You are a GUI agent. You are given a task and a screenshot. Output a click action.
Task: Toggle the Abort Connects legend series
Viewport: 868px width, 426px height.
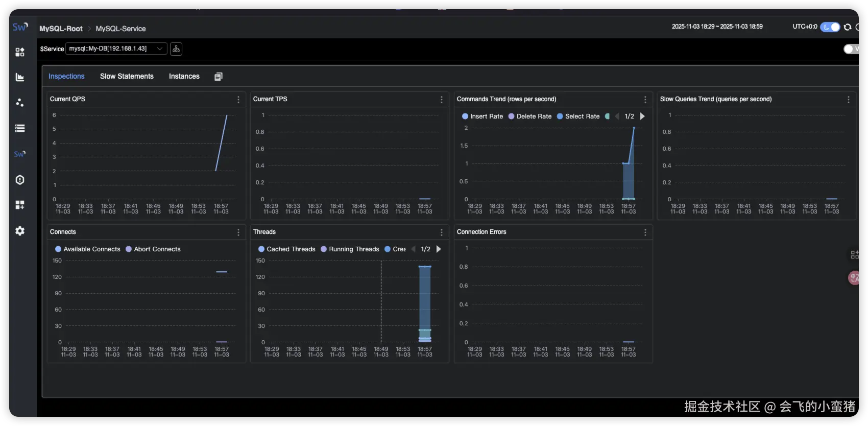tap(153, 249)
